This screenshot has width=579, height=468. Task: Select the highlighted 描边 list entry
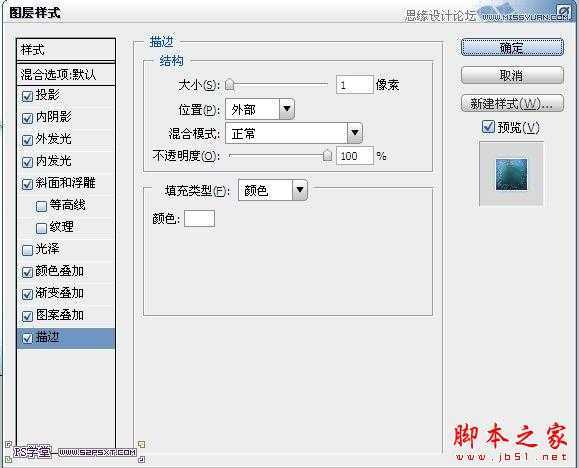[66, 338]
